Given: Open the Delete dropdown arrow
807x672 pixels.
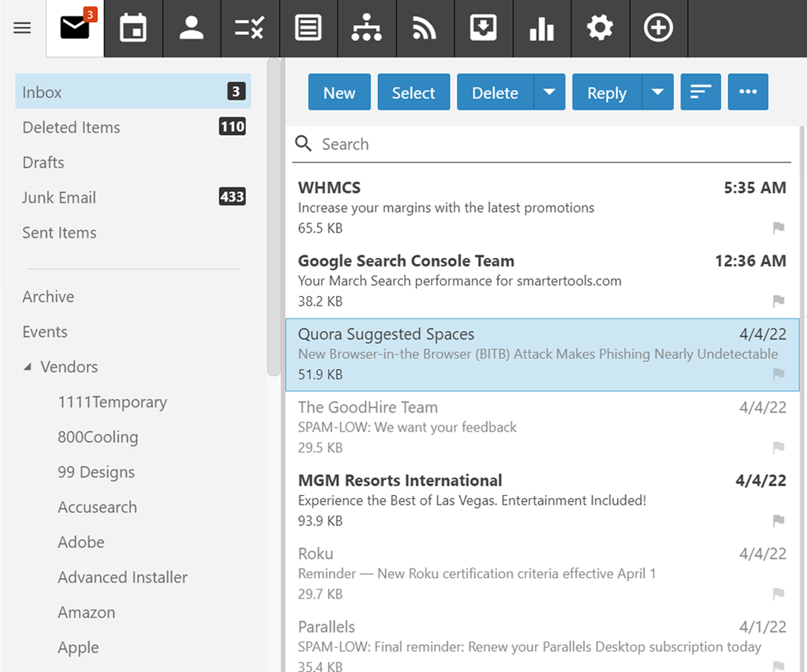Looking at the screenshot, I should [x=547, y=91].
